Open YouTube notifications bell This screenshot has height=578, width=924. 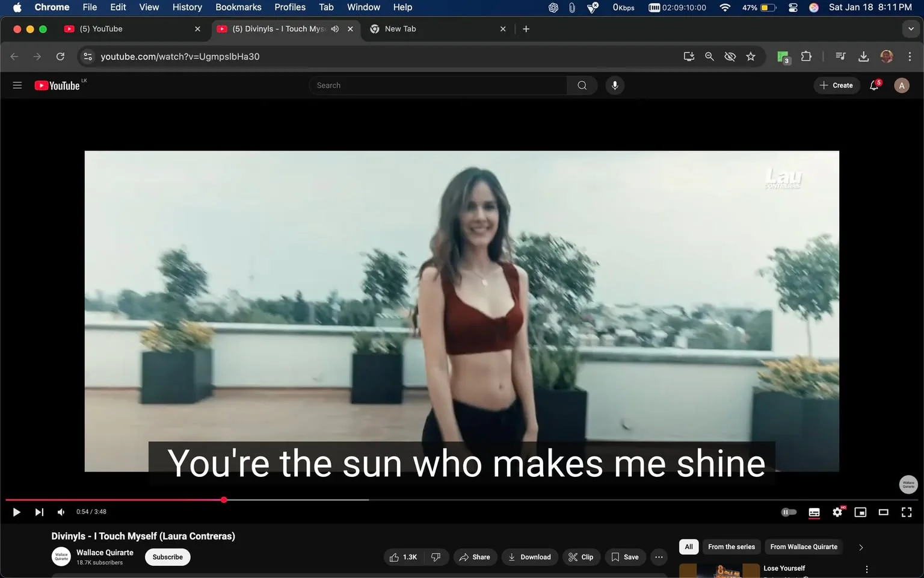click(874, 85)
